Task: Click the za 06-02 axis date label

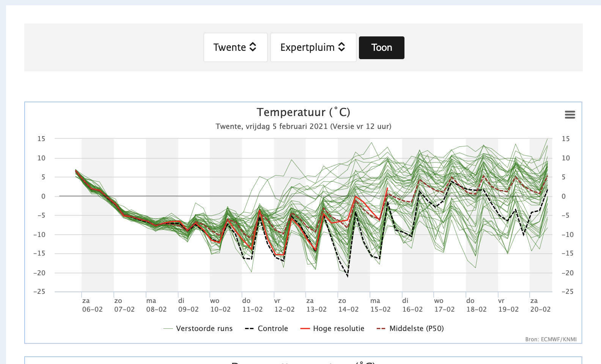Action: pyautogui.click(x=92, y=305)
